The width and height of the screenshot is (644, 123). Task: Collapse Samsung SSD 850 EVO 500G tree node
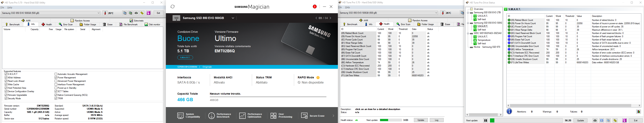[x=468, y=23]
